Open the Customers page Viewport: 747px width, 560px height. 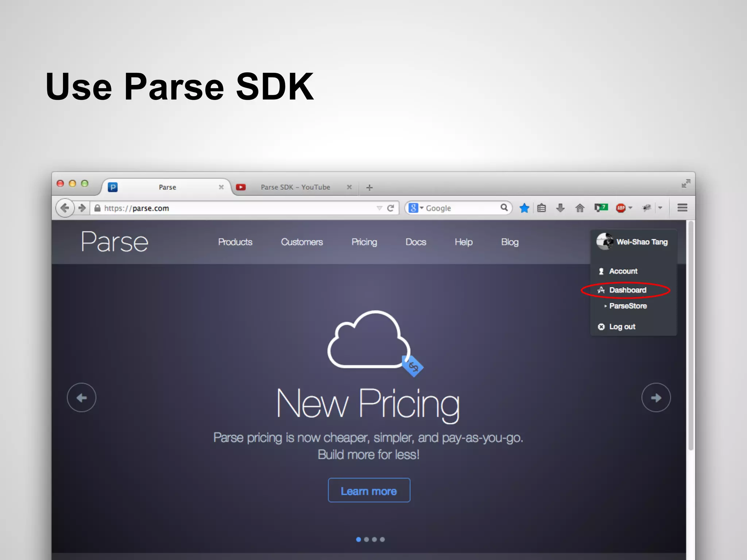click(x=302, y=242)
